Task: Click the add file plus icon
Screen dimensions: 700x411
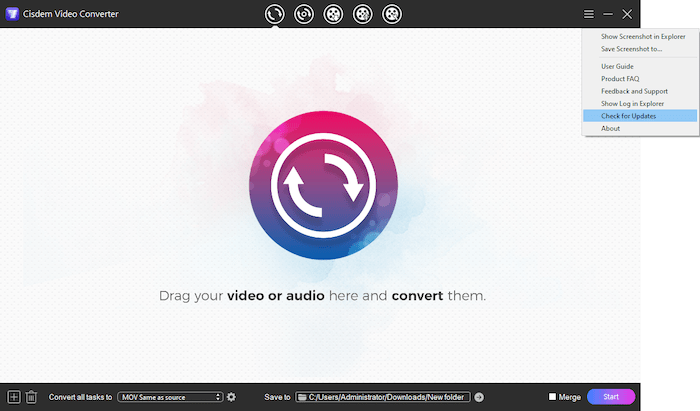Action: coord(13,397)
